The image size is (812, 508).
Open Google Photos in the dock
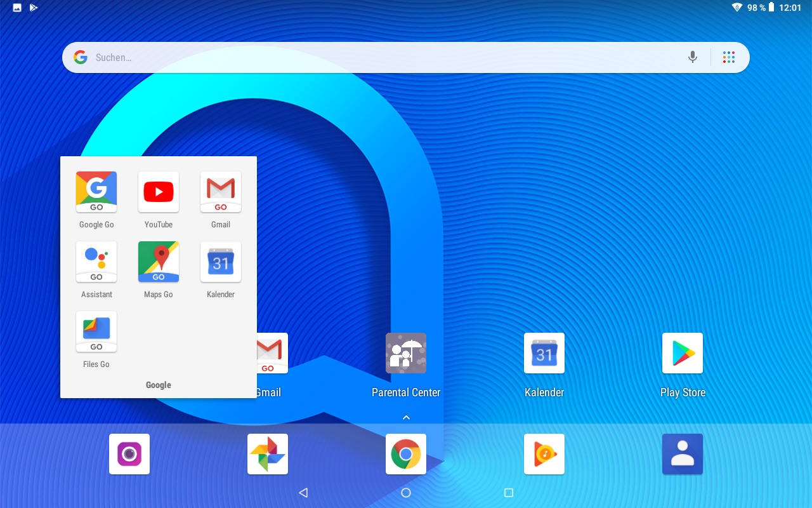(x=268, y=454)
